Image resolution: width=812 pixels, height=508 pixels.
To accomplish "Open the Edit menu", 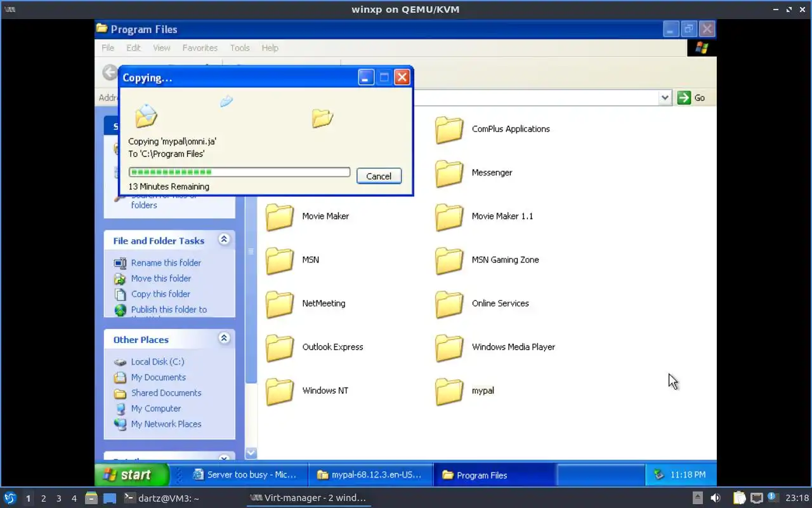I will point(133,48).
